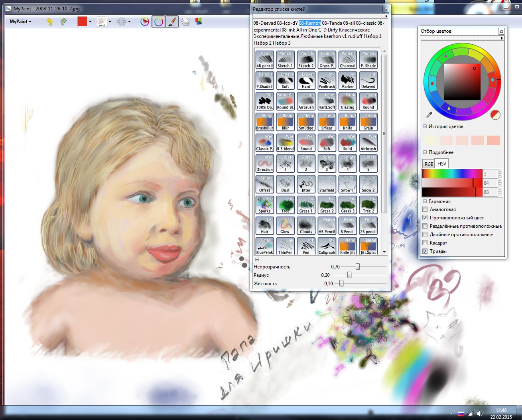522x420 pixels.
Task: Switch to the RGB tab
Action: tap(429, 164)
